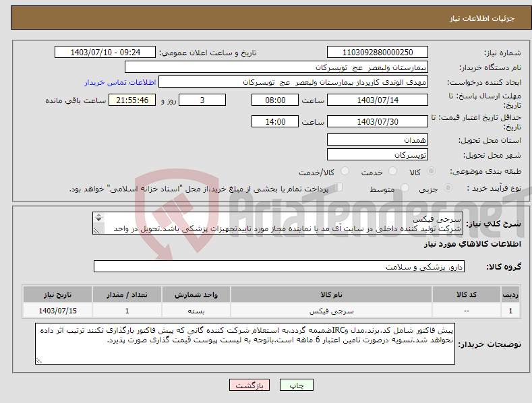Click table cell date 1403/07/15
532x403 pixels.
58,311
